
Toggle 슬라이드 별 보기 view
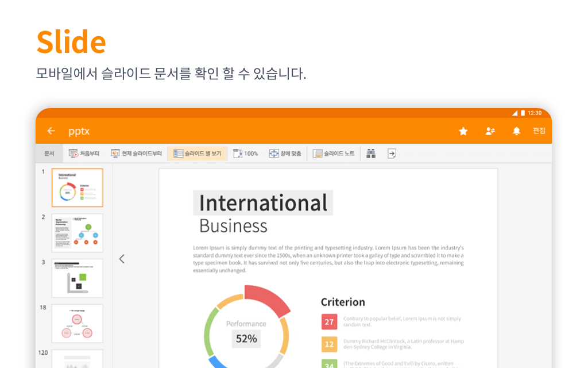point(198,154)
